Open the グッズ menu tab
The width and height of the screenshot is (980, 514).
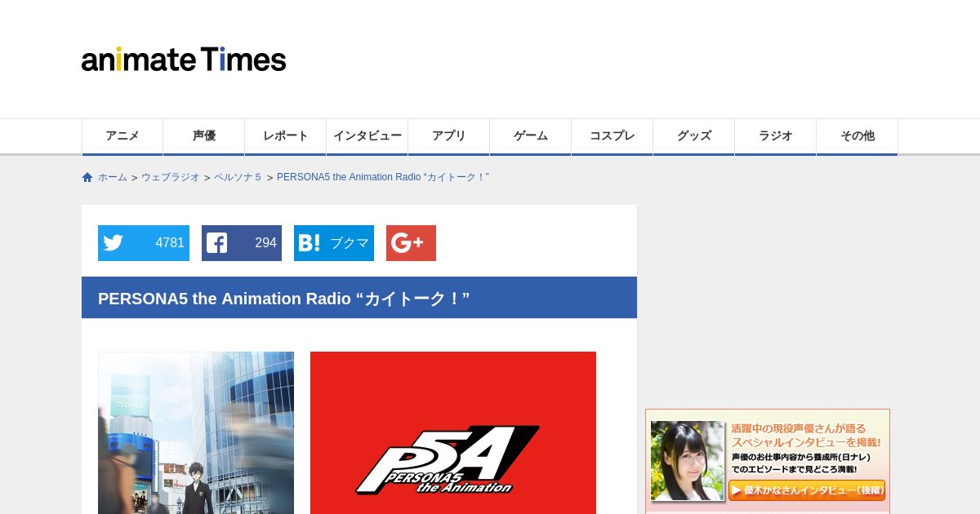694,136
